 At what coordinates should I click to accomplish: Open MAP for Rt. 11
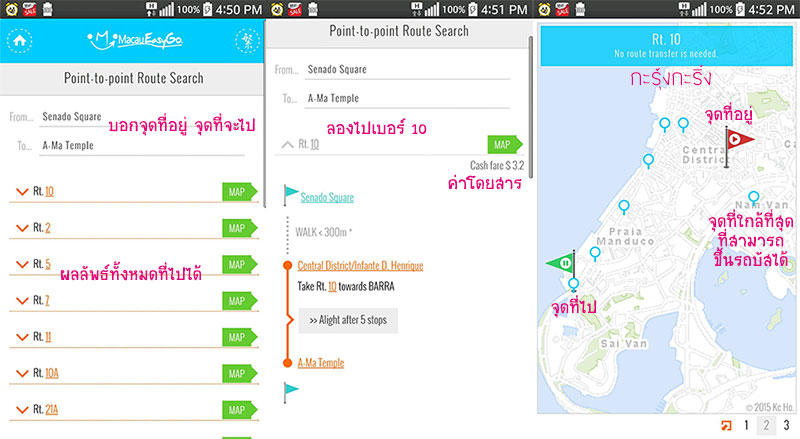coord(240,337)
